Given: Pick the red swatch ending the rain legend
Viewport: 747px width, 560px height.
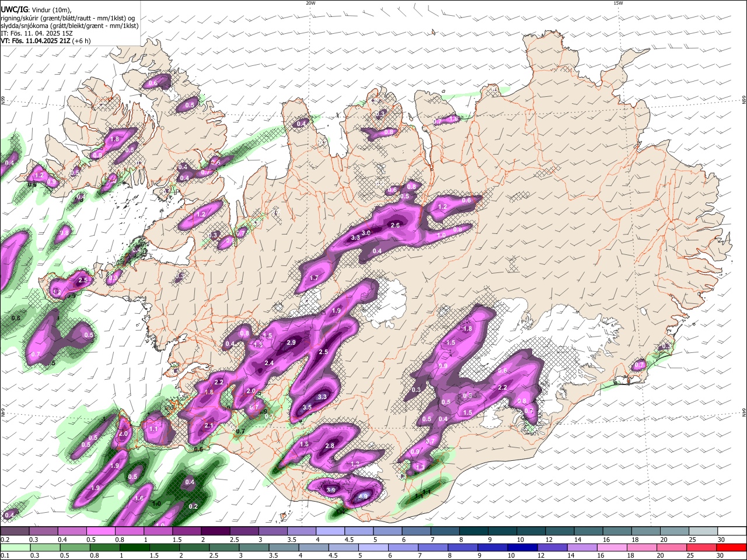Looking at the screenshot, I should coord(731,547).
